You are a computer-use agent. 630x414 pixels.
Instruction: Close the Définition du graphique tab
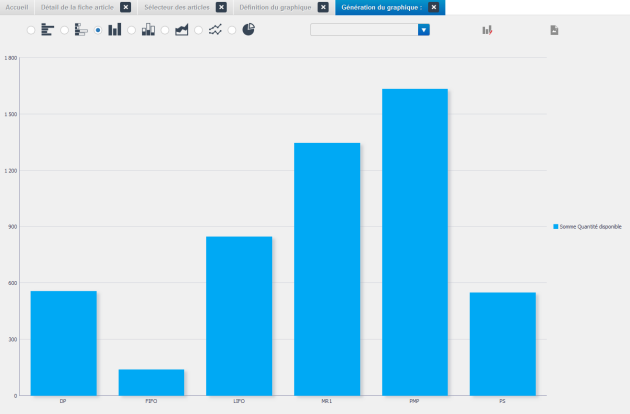[324, 7]
